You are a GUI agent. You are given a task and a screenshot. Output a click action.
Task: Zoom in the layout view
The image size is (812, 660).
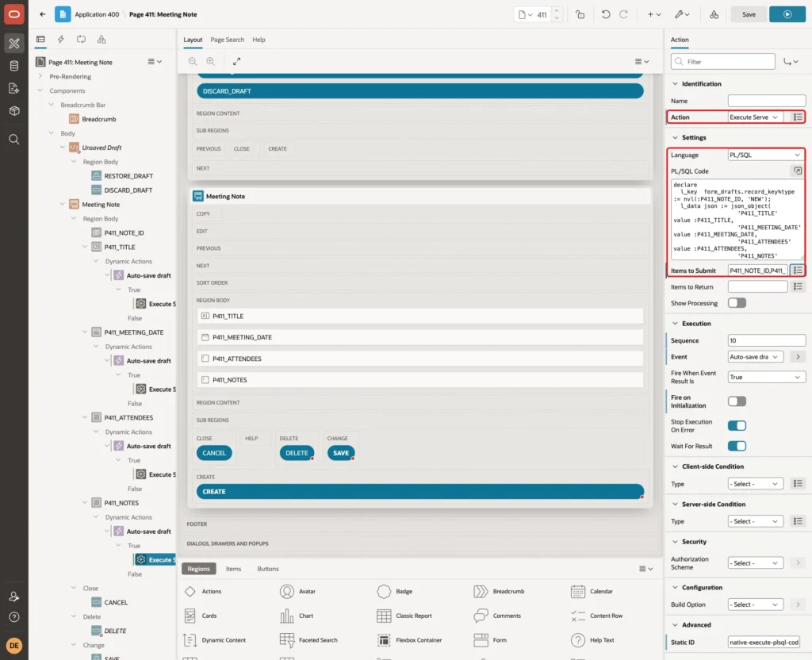(x=211, y=61)
